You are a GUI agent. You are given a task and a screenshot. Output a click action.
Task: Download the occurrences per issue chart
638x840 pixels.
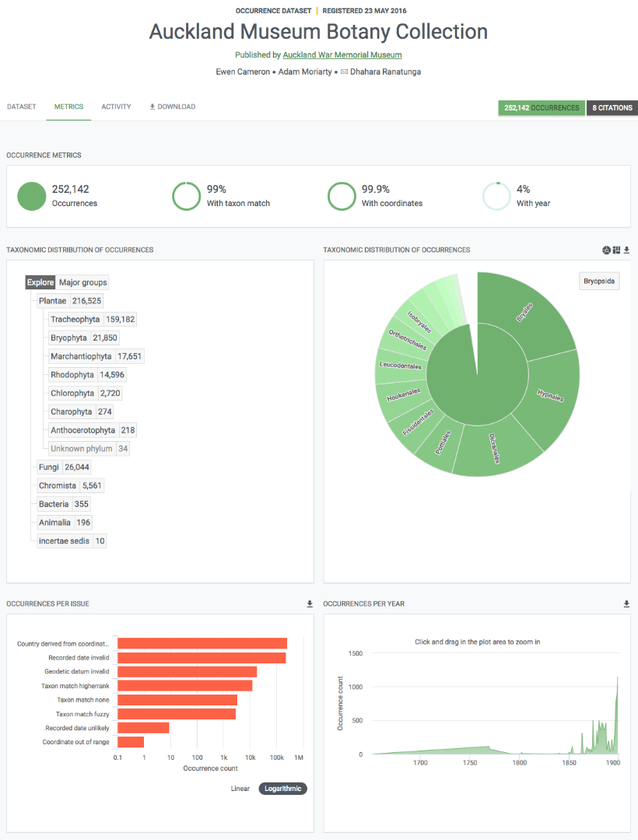[x=309, y=604]
